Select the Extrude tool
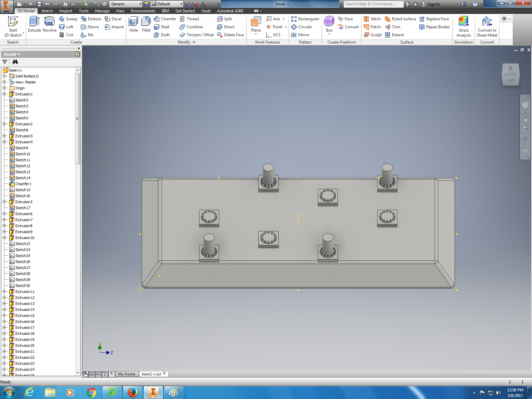 (x=34, y=24)
